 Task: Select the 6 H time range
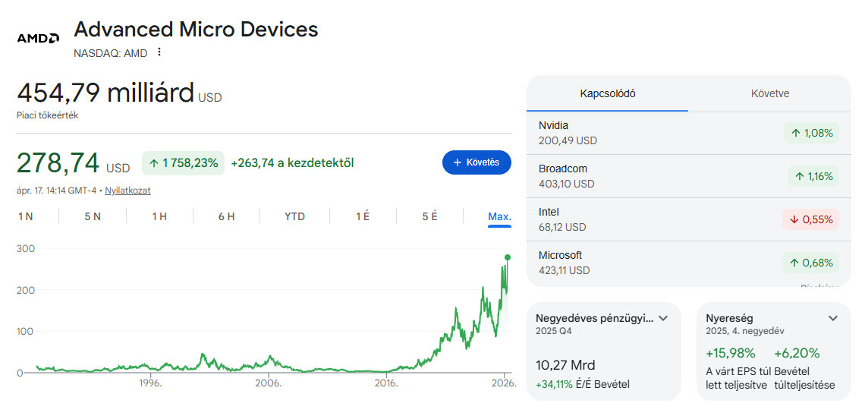coord(226,216)
